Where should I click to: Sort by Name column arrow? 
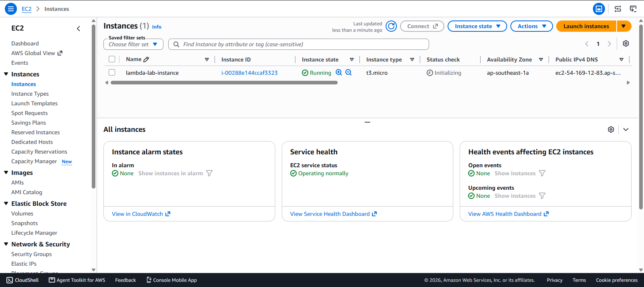pos(207,59)
